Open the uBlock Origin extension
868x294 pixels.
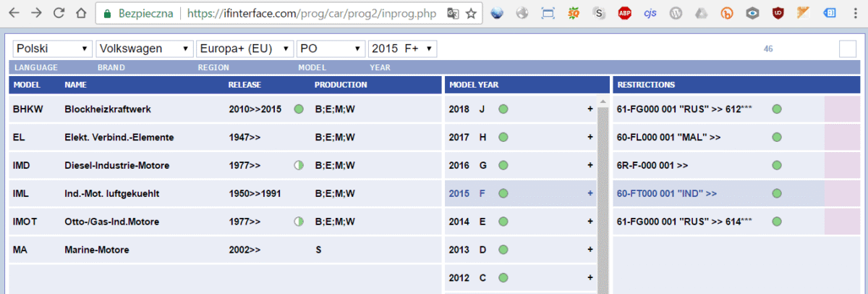click(778, 13)
